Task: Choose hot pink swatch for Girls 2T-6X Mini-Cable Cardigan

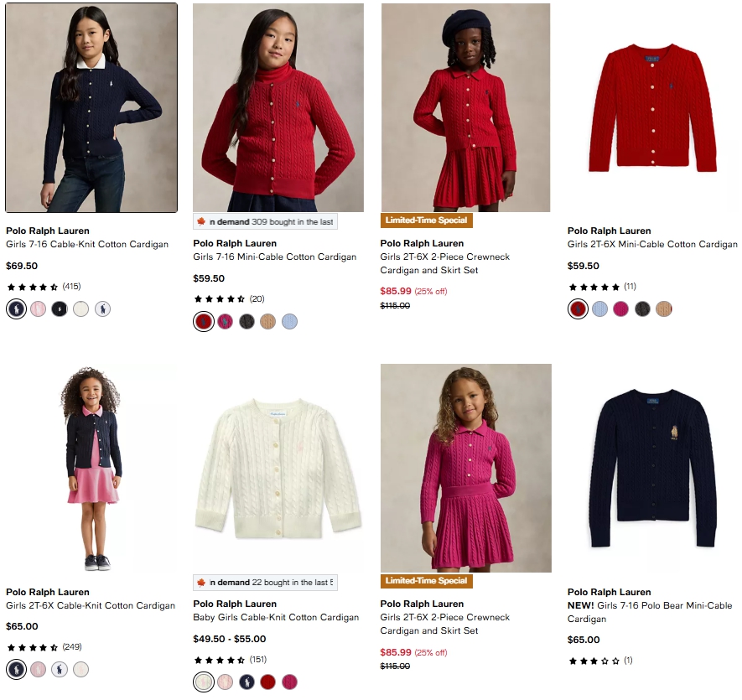Action: point(621,309)
